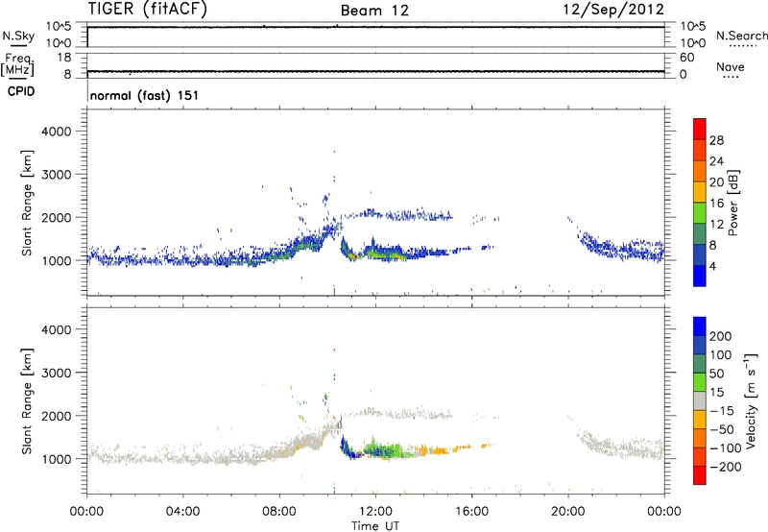The width and height of the screenshot is (768, 532).
Task: Click the high-power echo near 11:00 in power panel
Action: click(x=352, y=255)
